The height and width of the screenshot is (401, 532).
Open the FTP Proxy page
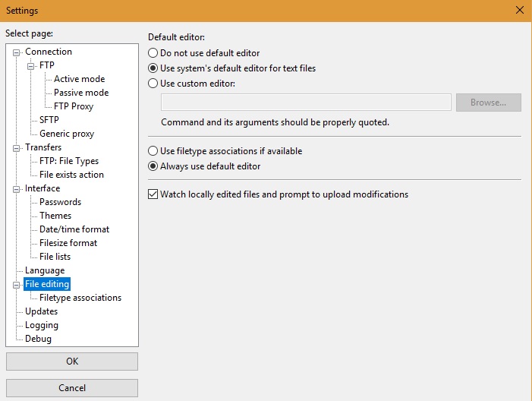tap(74, 106)
